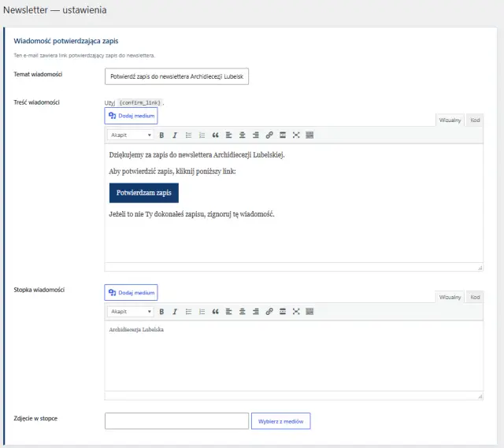Open Akapit format dropdown in content editor

pos(131,135)
